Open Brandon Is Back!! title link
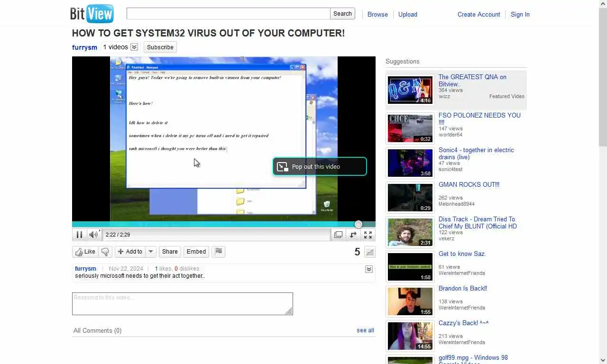Viewport: 607px width, 364px height. [463, 288]
